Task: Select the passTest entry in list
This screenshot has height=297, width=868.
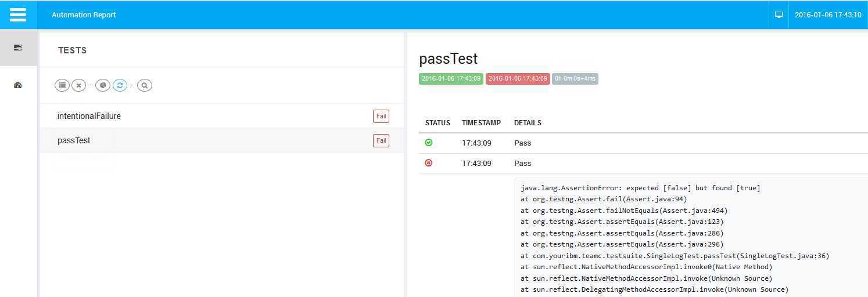Action: (221, 140)
